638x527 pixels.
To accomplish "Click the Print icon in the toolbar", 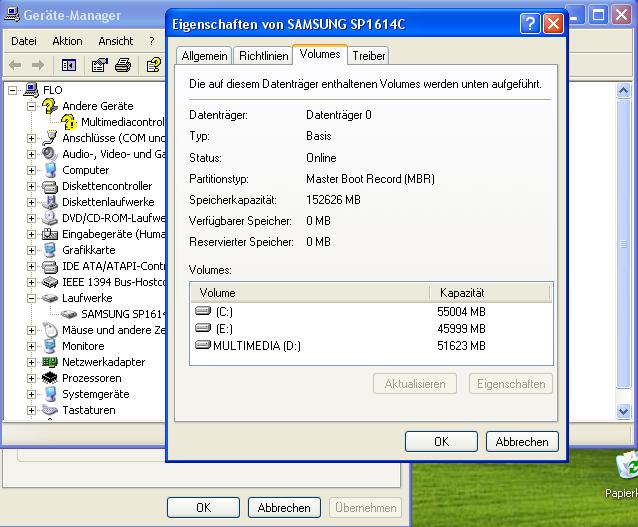I will pos(123,65).
